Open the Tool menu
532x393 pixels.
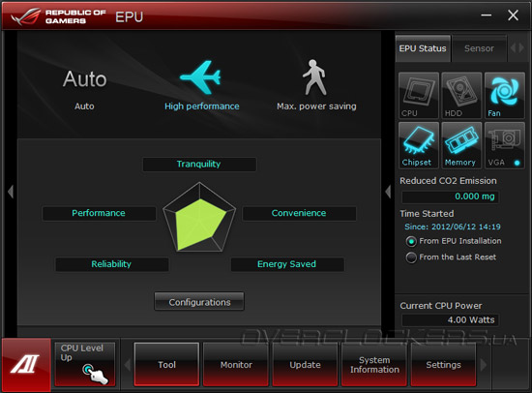tap(166, 364)
